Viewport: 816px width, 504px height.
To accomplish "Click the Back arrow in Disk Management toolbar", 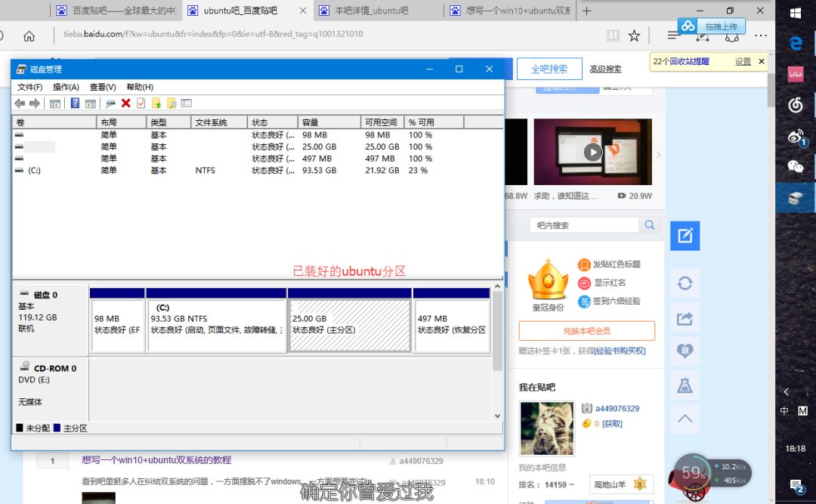I will point(20,104).
